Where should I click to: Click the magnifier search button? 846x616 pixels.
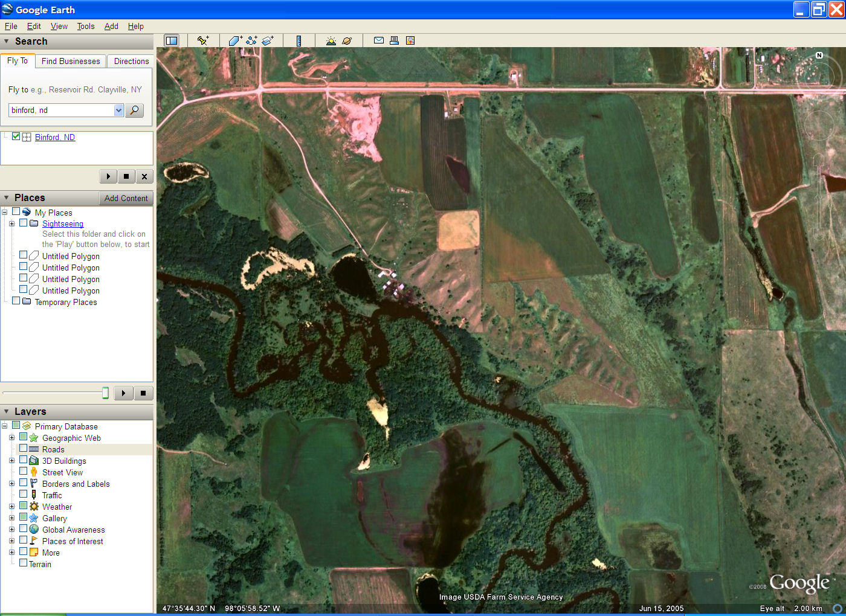(134, 110)
